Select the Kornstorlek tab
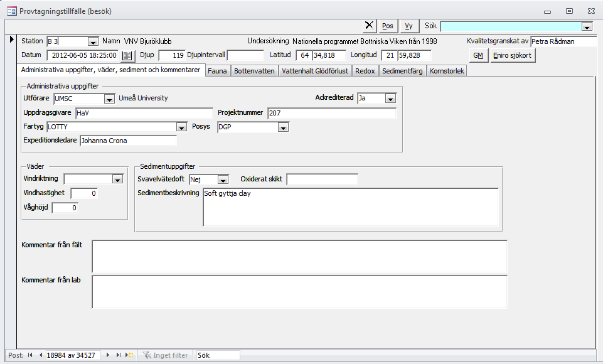 447,71
